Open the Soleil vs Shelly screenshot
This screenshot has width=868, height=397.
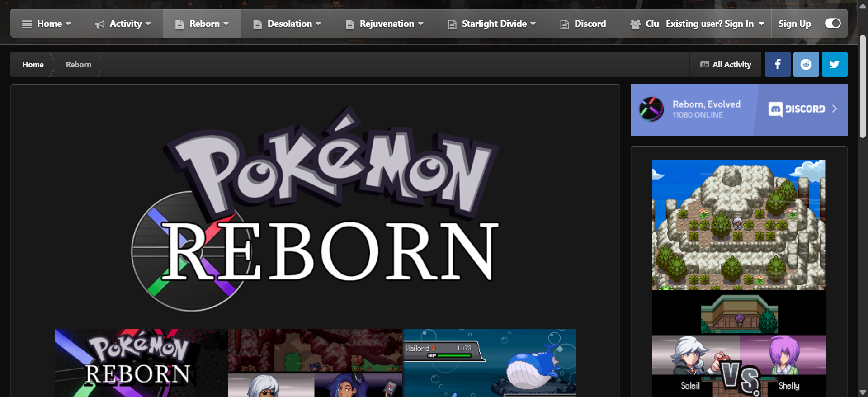[739, 366]
